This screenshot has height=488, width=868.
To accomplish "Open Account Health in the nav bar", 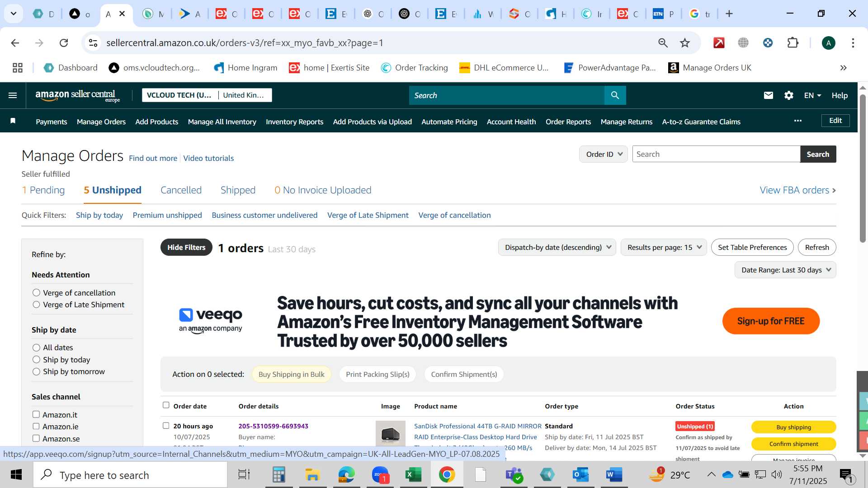I will pos(511,122).
